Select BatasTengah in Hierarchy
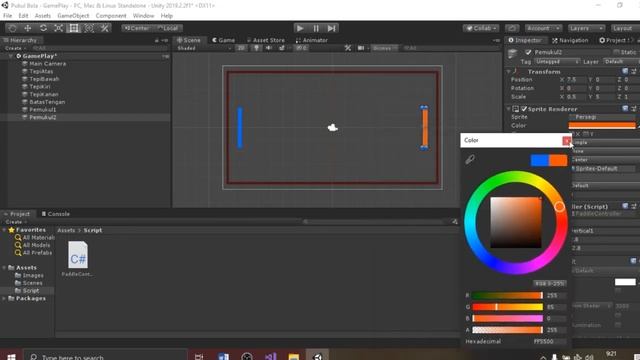This screenshot has width=640, height=360. coord(47,102)
